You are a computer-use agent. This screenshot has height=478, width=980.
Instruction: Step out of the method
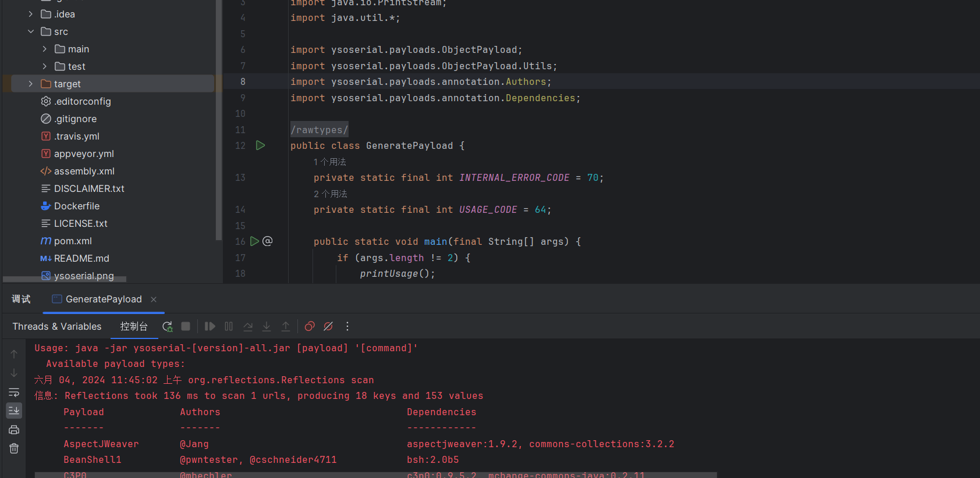286,326
